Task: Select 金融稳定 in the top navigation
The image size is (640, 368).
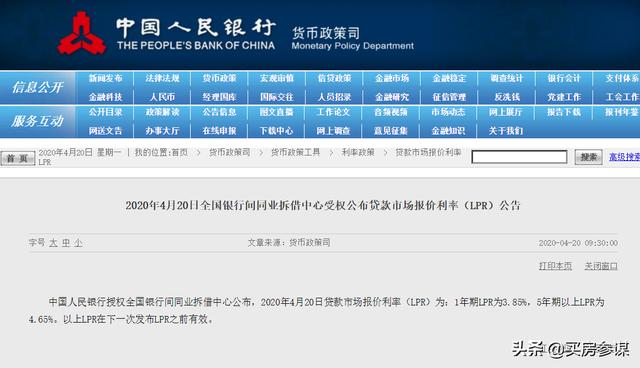Action: tap(449, 78)
